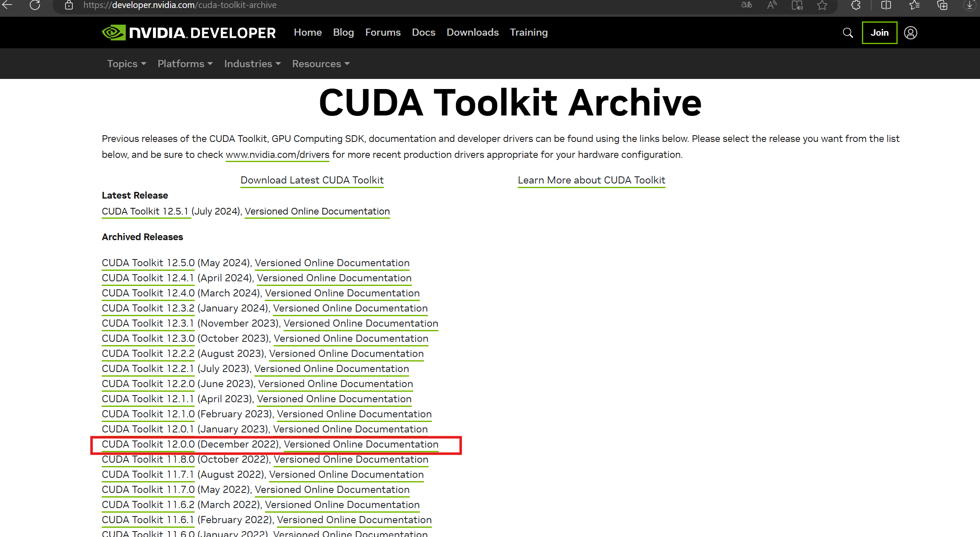Open 12.2.0 Versioned Online Documentation link
Viewport: 980px width, 537px height.
coord(335,384)
